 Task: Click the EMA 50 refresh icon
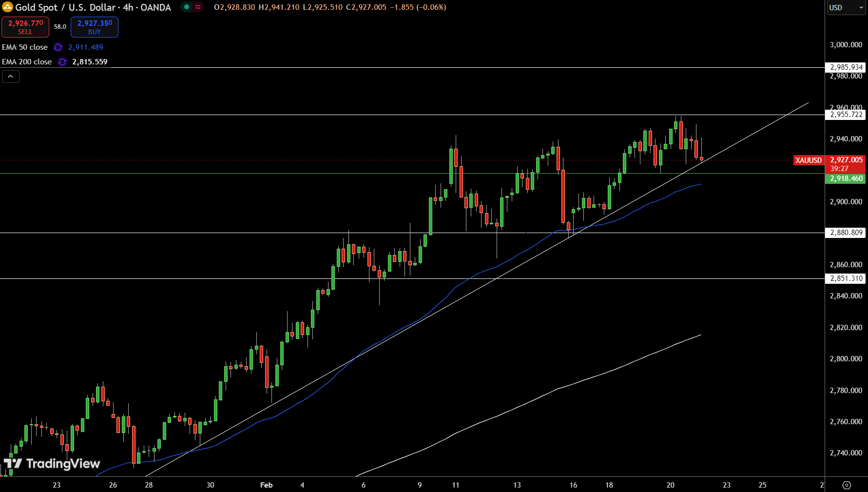(x=58, y=47)
